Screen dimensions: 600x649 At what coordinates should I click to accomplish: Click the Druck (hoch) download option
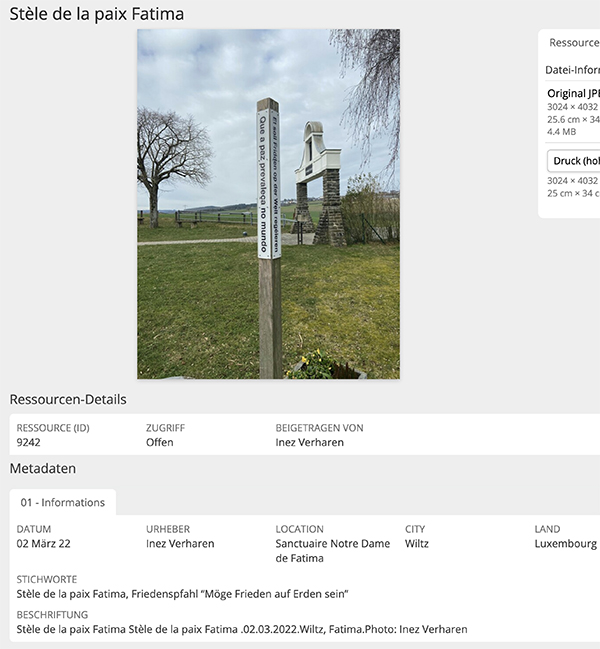(574, 161)
